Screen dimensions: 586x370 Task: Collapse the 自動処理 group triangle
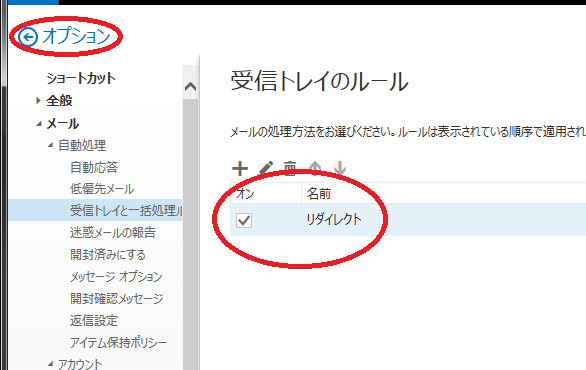click(50, 145)
